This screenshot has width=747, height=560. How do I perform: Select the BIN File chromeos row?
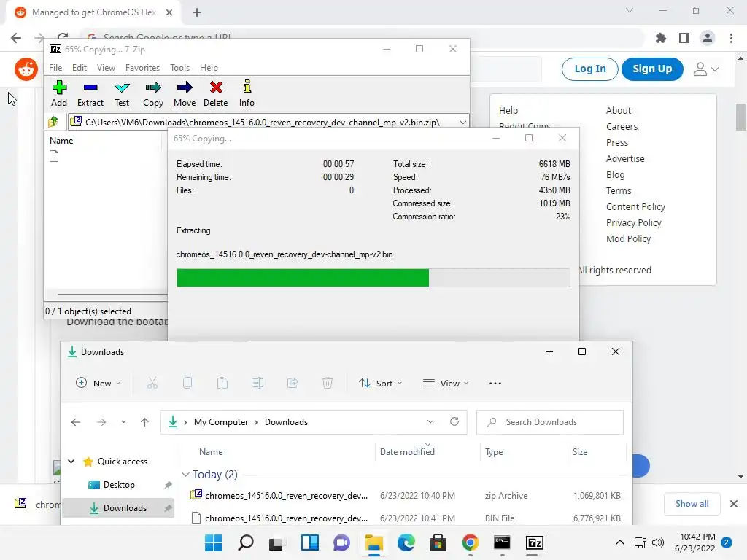[404, 518]
